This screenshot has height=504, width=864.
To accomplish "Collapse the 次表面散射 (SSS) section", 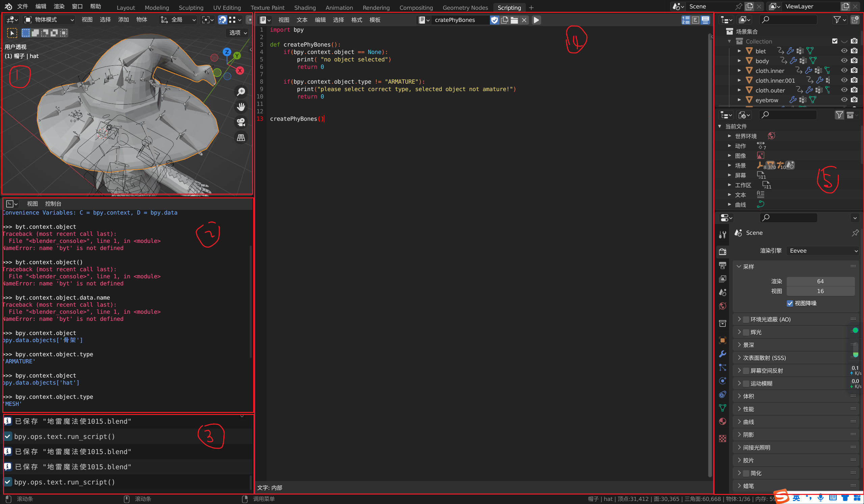I will [x=739, y=357].
